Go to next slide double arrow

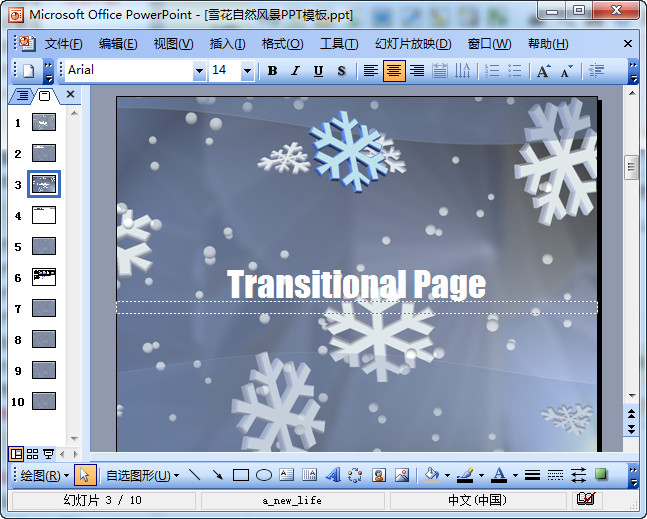tap(631, 429)
